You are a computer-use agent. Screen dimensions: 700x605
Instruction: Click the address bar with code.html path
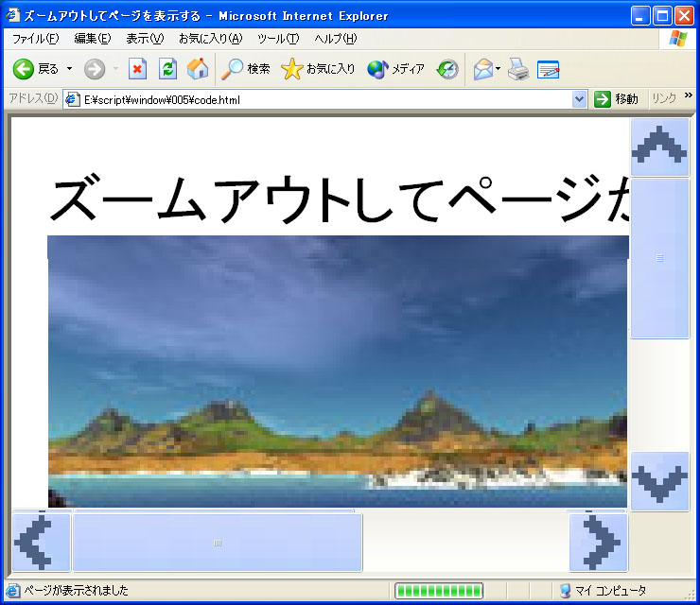(x=326, y=99)
